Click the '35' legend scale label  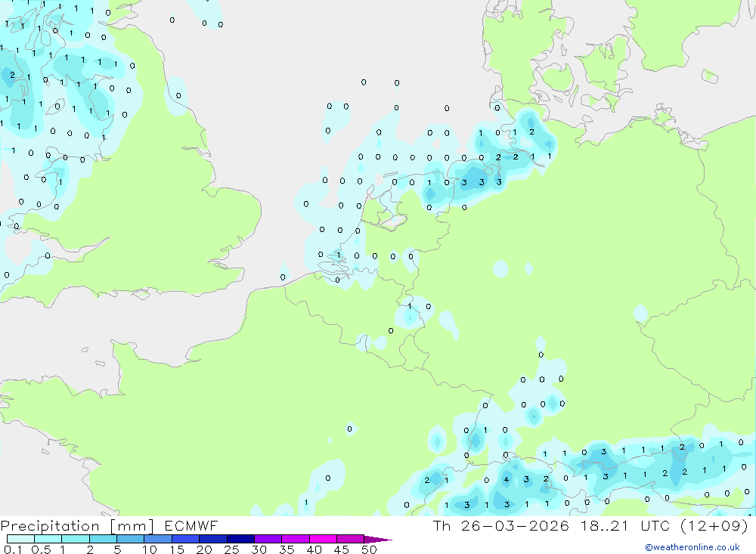click(287, 549)
